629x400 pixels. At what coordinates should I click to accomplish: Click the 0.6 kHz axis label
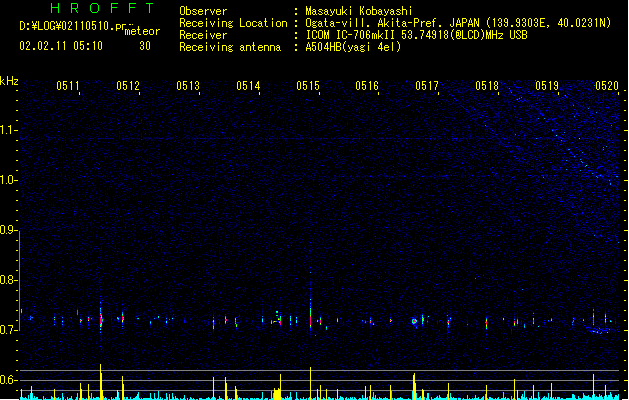[8, 380]
